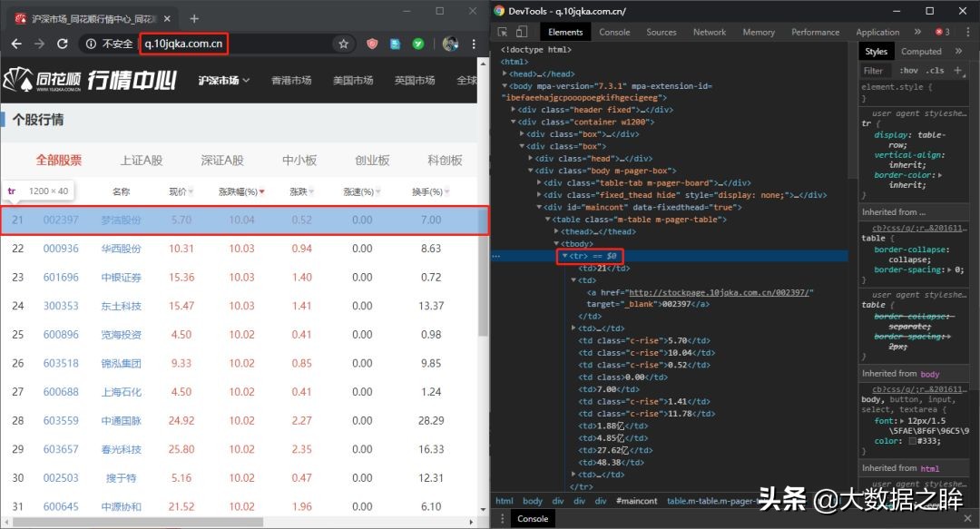Switch to DevTools Sources tab
This screenshot has height=529, width=980.
(661, 32)
